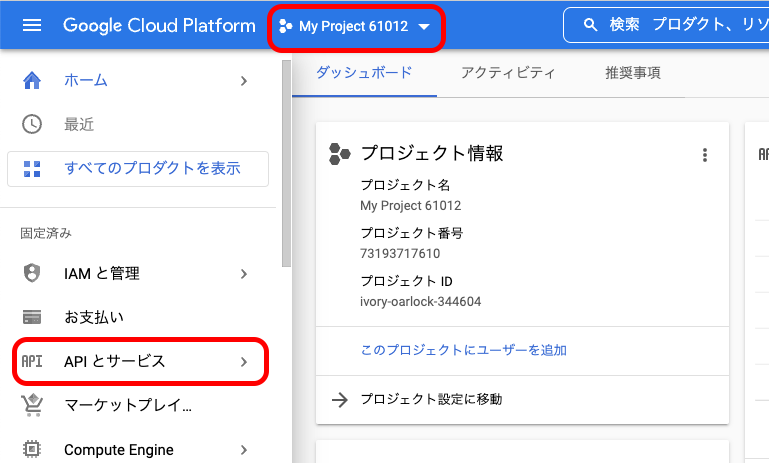This screenshot has height=463, width=769.
Task: Click the API icon in sidebar
Action: pos(32,361)
